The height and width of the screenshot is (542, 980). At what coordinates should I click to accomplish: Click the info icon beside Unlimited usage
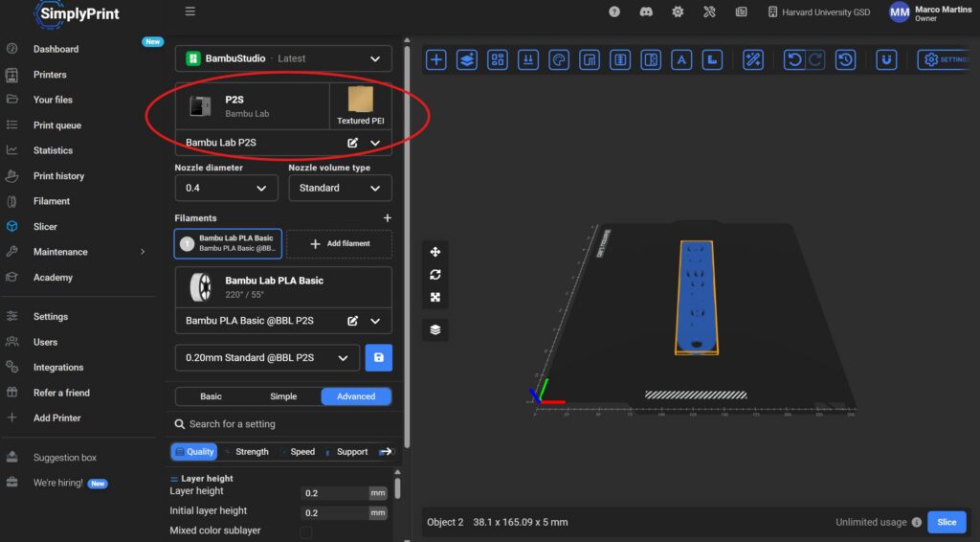point(916,522)
